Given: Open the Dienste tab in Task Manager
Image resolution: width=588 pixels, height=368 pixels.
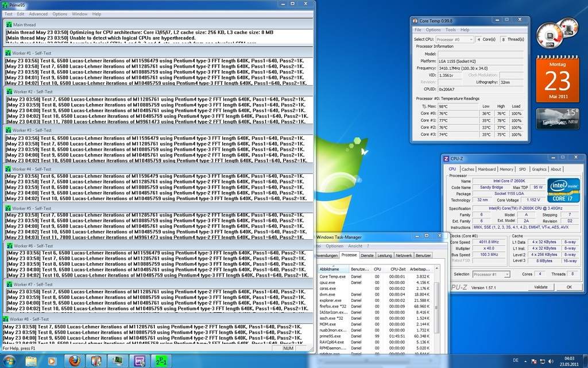Looking at the screenshot, I should pos(367,255).
